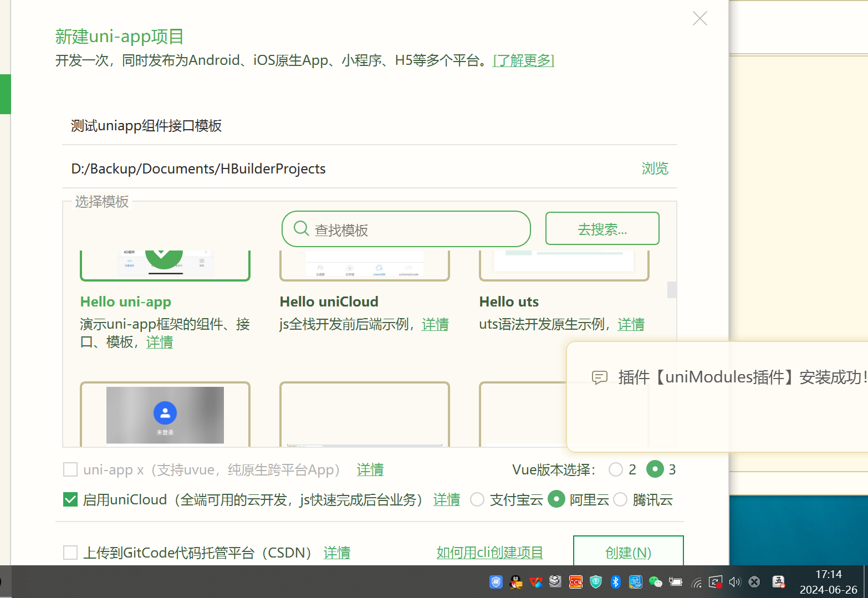Click the sync icon with red dot
This screenshot has height=598, width=868.
[x=716, y=582]
